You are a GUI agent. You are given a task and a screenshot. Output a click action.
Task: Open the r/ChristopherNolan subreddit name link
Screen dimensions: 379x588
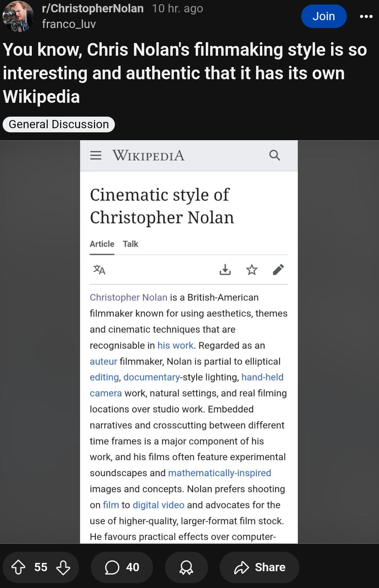[93, 8]
